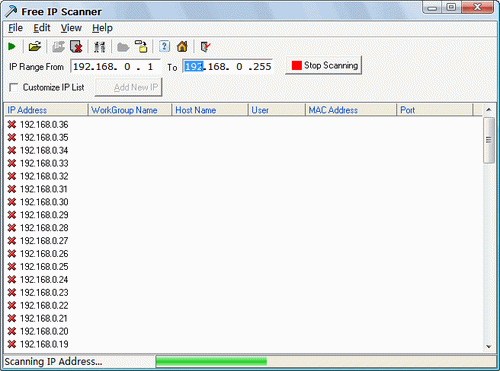The width and height of the screenshot is (500, 371).
Task: Open the Help menu
Action: pos(102,28)
